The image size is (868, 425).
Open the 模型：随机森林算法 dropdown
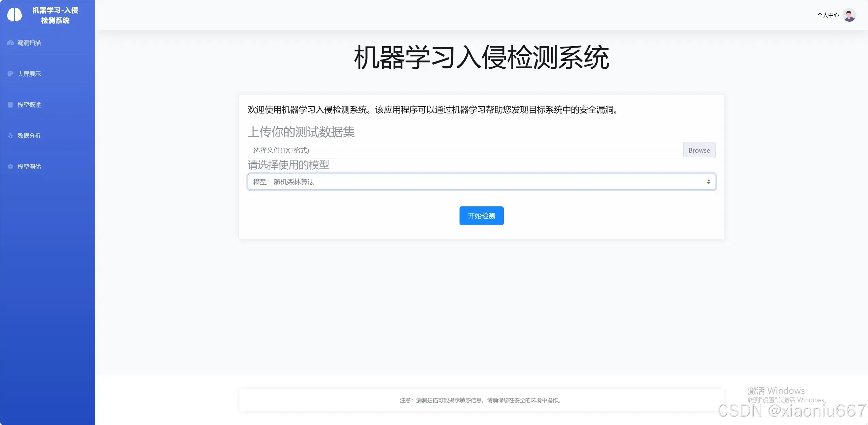477,182
